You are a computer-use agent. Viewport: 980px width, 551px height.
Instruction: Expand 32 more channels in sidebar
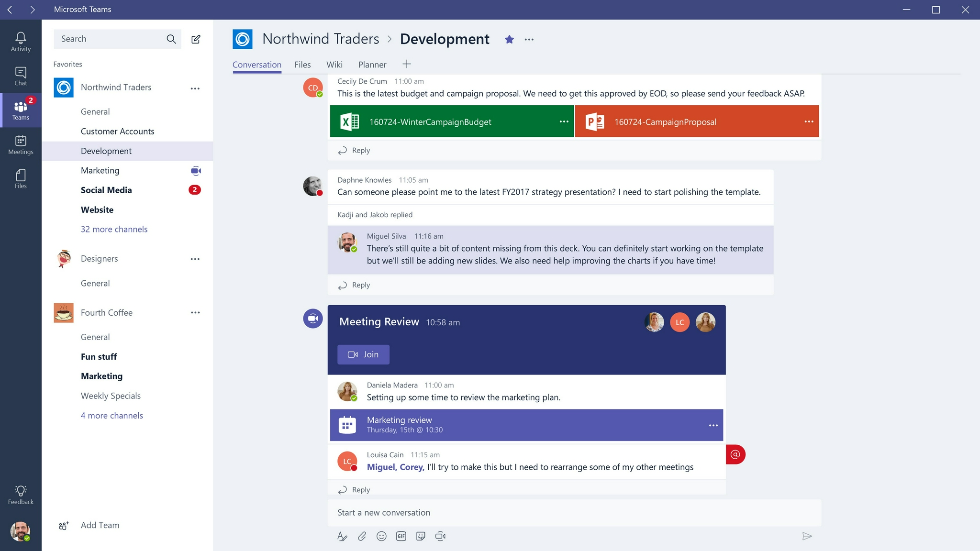click(114, 229)
